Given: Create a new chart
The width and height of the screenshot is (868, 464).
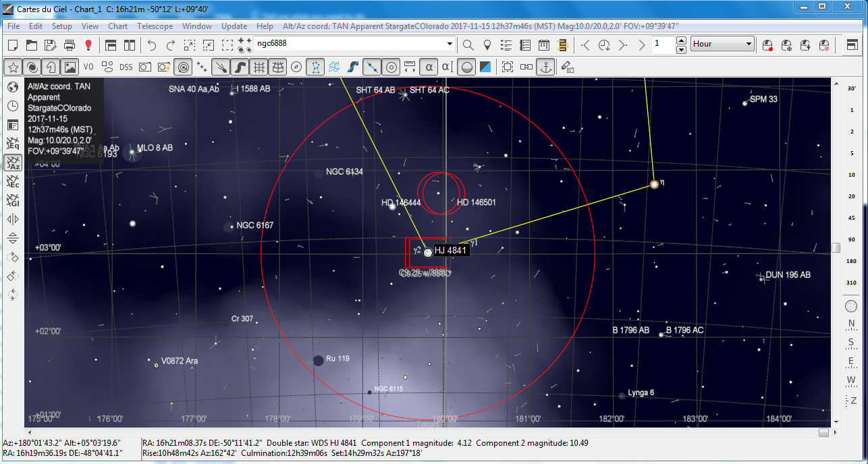Looking at the screenshot, I should pos(12,45).
